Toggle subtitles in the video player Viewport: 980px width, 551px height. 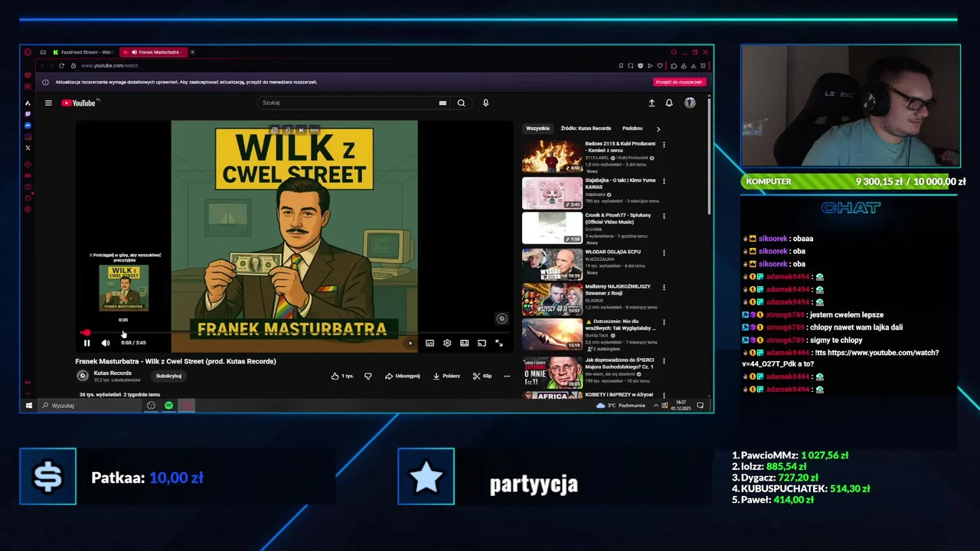tap(430, 343)
